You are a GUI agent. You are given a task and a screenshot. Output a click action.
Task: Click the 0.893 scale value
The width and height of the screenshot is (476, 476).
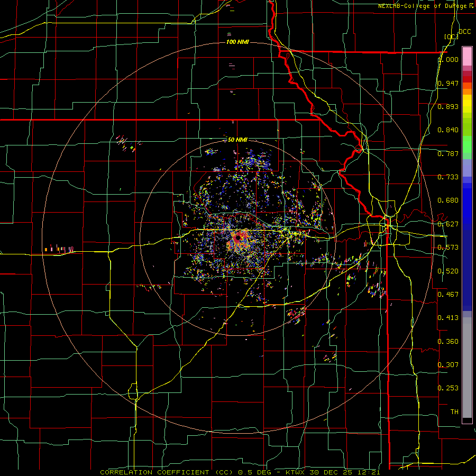[448, 106]
